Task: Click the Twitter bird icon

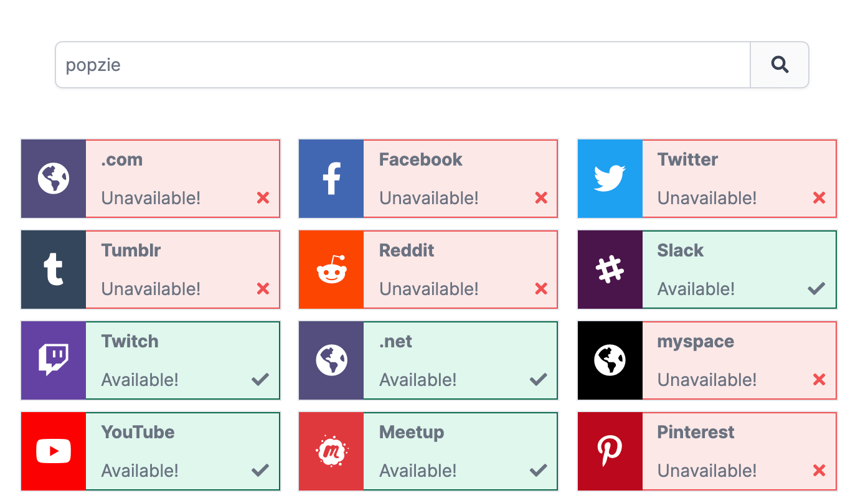Action: (x=610, y=179)
